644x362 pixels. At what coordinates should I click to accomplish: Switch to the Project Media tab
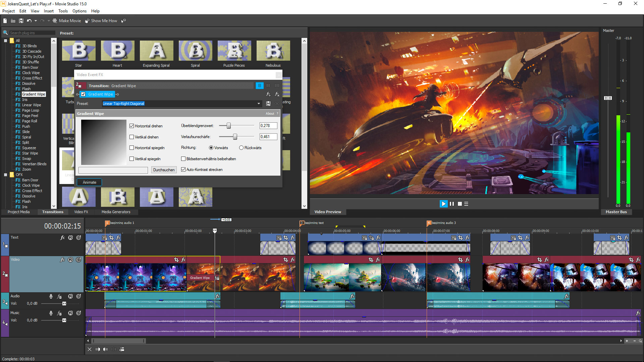coord(18,212)
